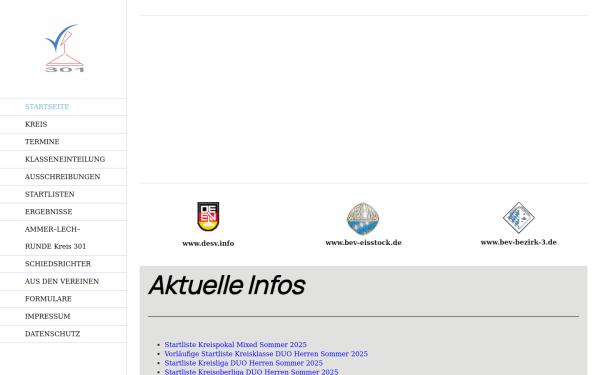The width and height of the screenshot is (600, 375).
Task: Open Vorläufige Startliste Kreisklasse DUO Herren
Action: (266, 354)
